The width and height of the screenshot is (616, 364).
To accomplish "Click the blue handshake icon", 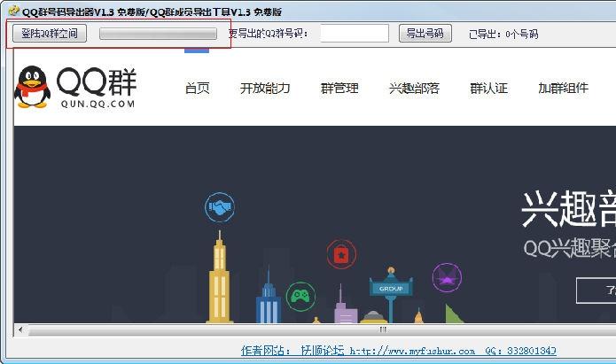I will [220, 206].
